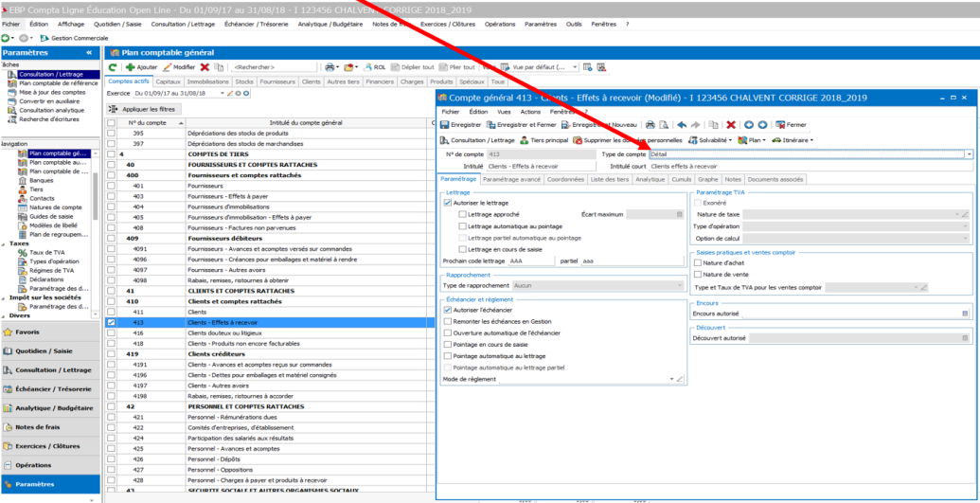Click the pencil icon next to Exercice field
Image resolution: width=980 pixels, height=503 pixels.
pyautogui.click(x=230, y=93)
